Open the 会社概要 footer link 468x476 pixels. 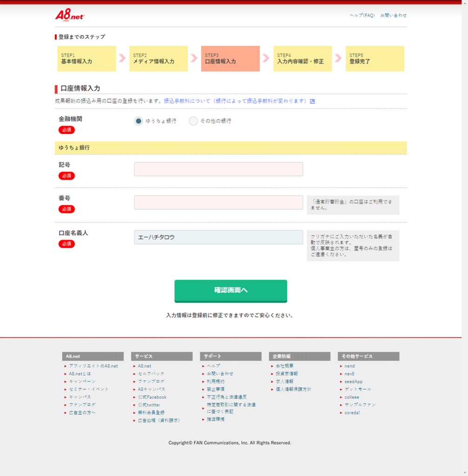tap(284, 366)
